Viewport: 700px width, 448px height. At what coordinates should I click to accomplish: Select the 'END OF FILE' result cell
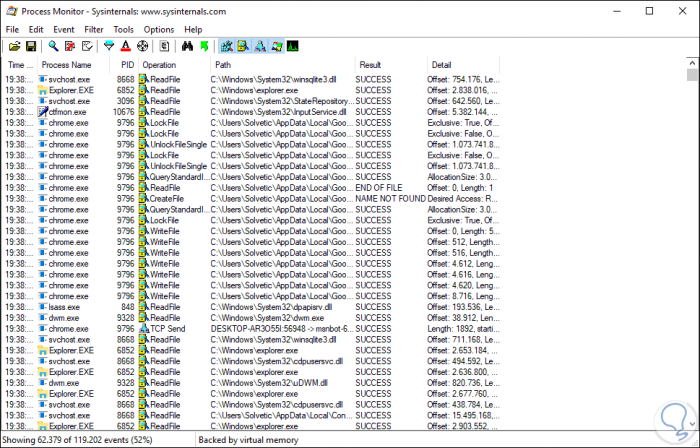379,188
